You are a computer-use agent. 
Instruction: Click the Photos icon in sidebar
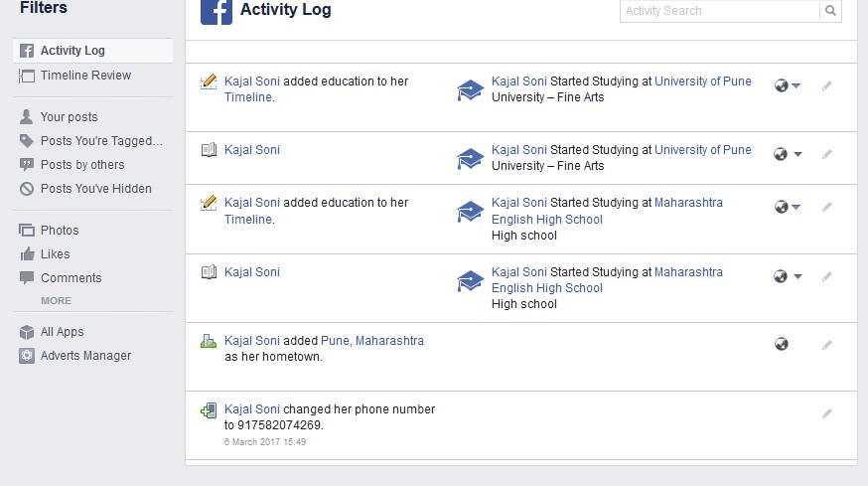[x=27, y=230]
